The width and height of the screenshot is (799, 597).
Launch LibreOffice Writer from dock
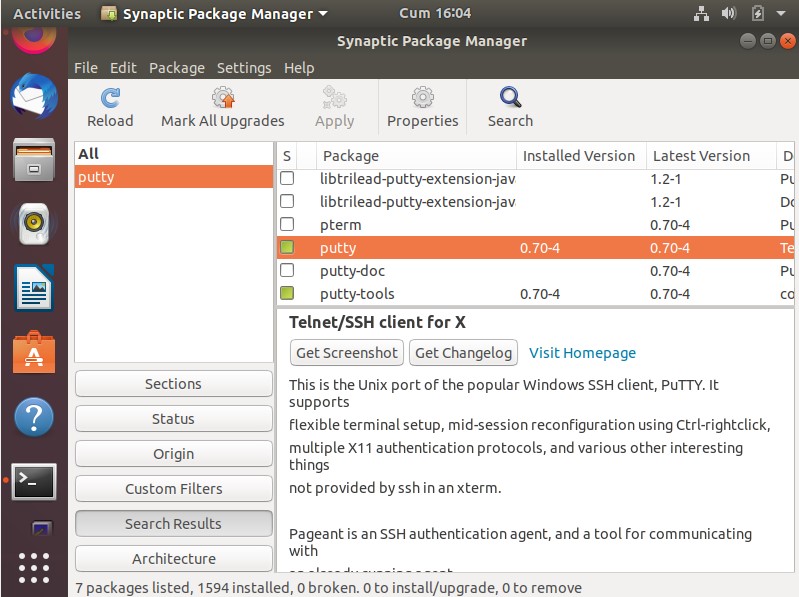point(34,287)
